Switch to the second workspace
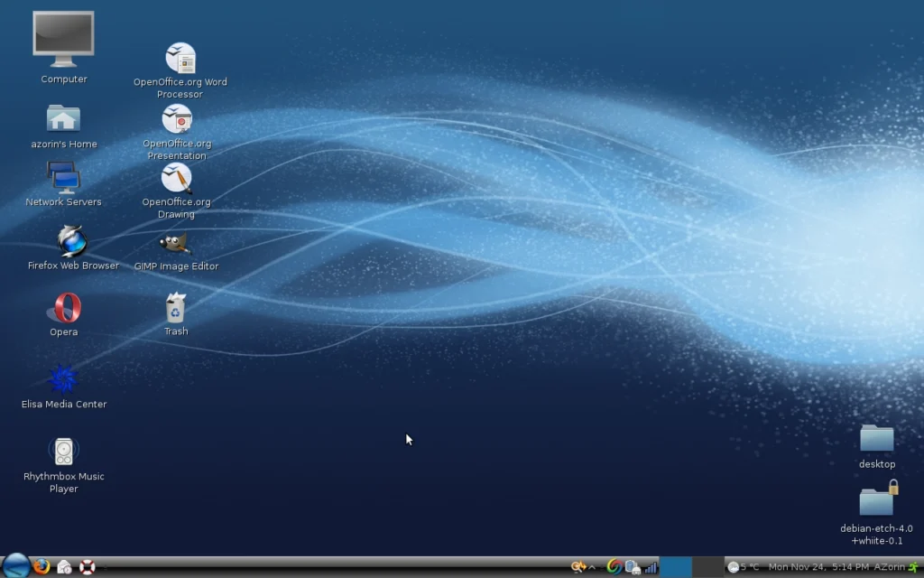This screenshot has height=578, width=924. 707,567
